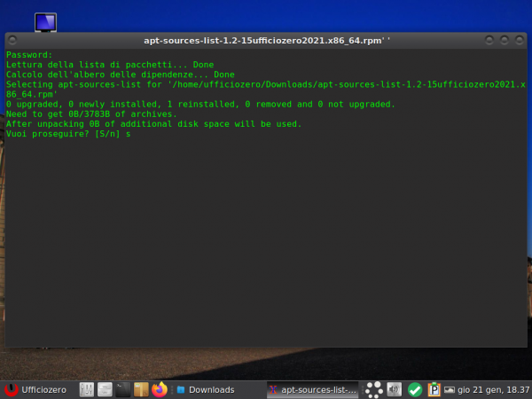Click the 'Password:' line in terminal
Screen dimensions: 532x399
point(29,55)
